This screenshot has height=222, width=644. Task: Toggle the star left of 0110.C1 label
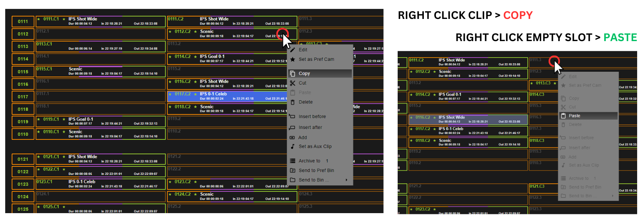tap(39, 132)
